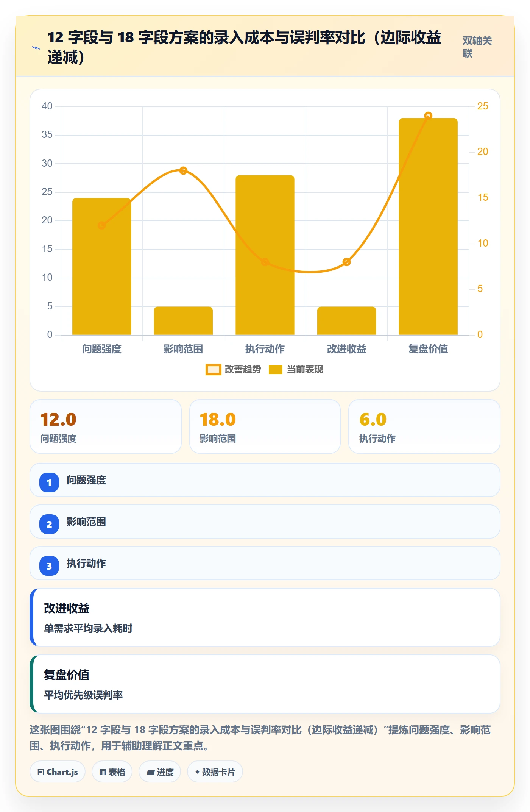The height and width of the screenshot is (812, 530).
Task: Click the summary paragraph starting 这张图围绕
Action: (260, 738)
